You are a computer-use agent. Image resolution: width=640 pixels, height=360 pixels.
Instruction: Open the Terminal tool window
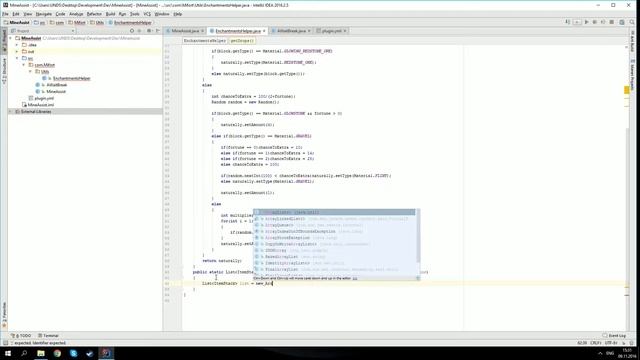tap(49, 336)
